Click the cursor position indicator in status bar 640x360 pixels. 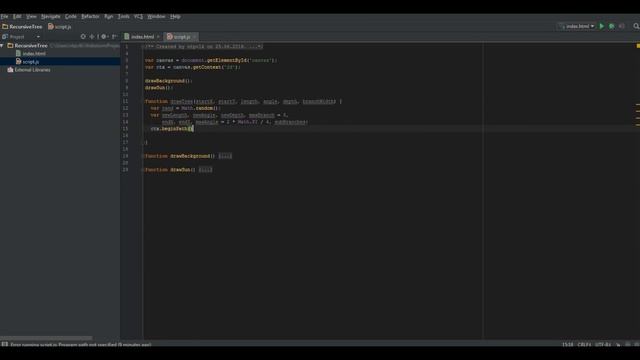pos(568,345)
